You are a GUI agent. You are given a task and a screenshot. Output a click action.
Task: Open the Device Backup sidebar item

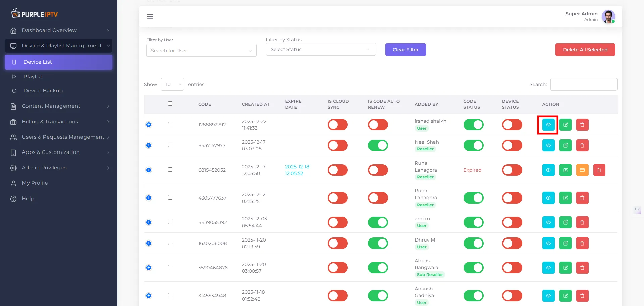[59, 91]
